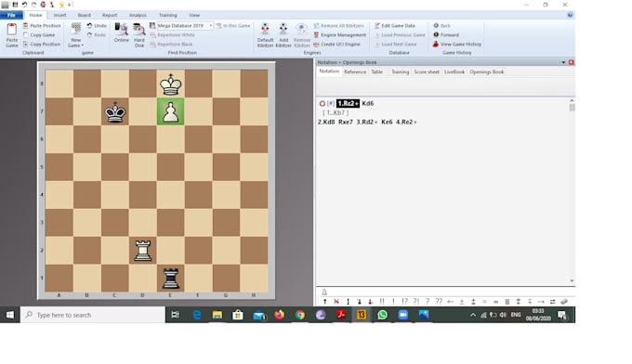This screenshot has height=364, width=632.
Task: Click move Ke6 in notation
Action: coord(387,122)
